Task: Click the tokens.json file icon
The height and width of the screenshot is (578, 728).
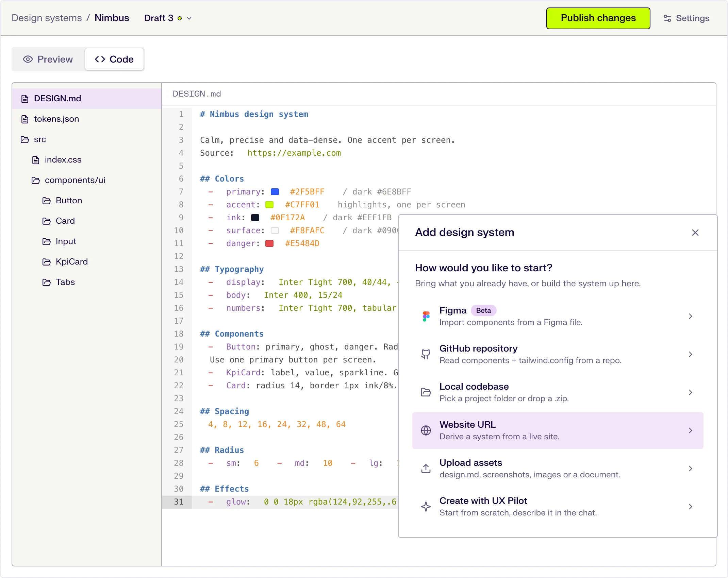Action: click(x=25, y=119)
